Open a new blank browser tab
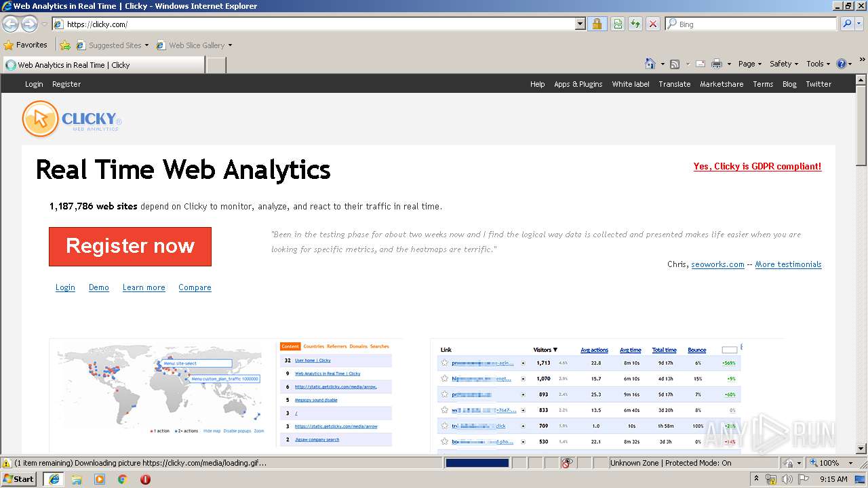Image resolution: width=868 pixels, height=488 pixels. pyautogui.click(x=216, y=65)
